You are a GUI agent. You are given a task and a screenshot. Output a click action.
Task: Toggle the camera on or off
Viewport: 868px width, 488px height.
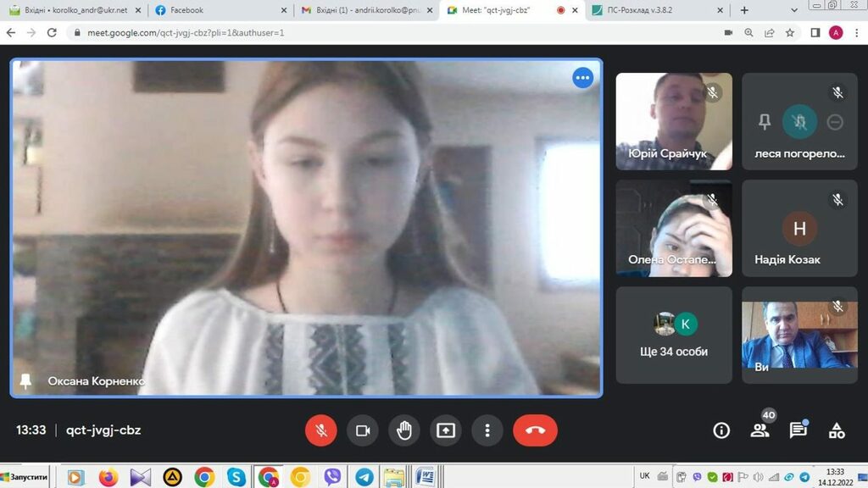[363, 430]
